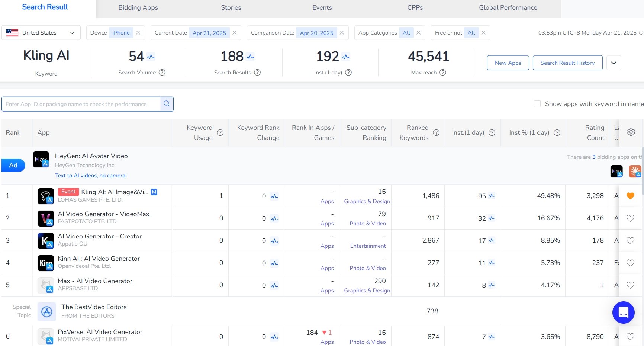Select Search Result tab
Image resolution: width=644 pixels, height=346 pixels.
[45, 7]
